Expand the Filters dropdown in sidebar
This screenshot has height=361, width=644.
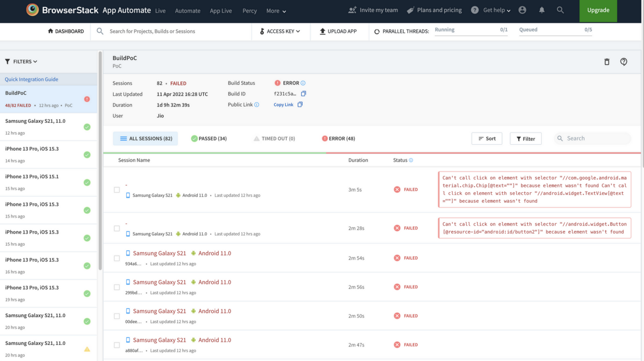pyautogui.click(x=21, y=61)
